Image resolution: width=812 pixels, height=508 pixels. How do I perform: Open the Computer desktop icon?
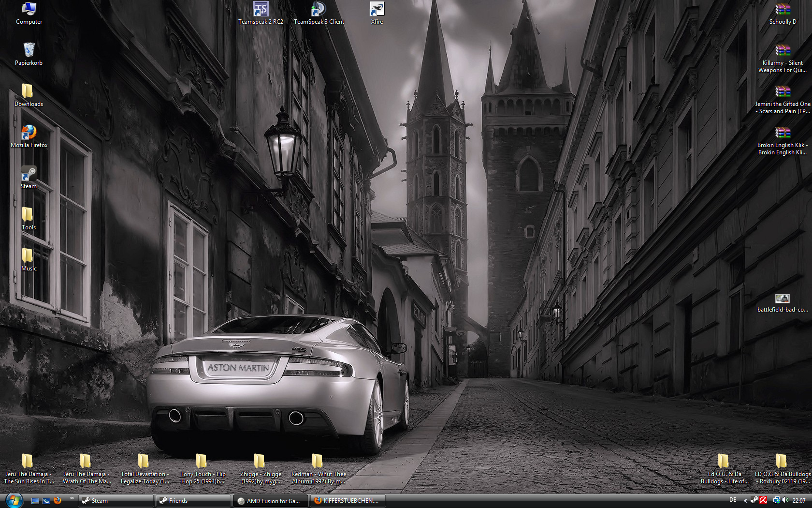pyautogui.click(x=29, y=14)
